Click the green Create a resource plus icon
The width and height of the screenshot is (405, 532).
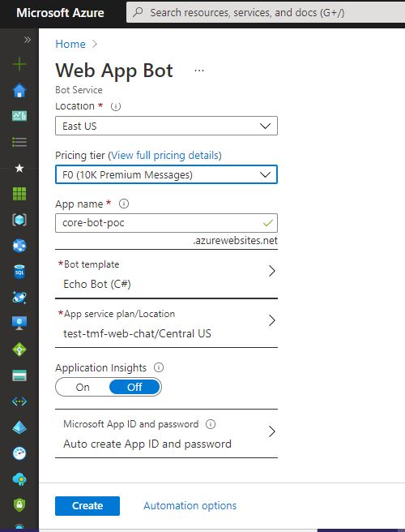pos(19,64)
